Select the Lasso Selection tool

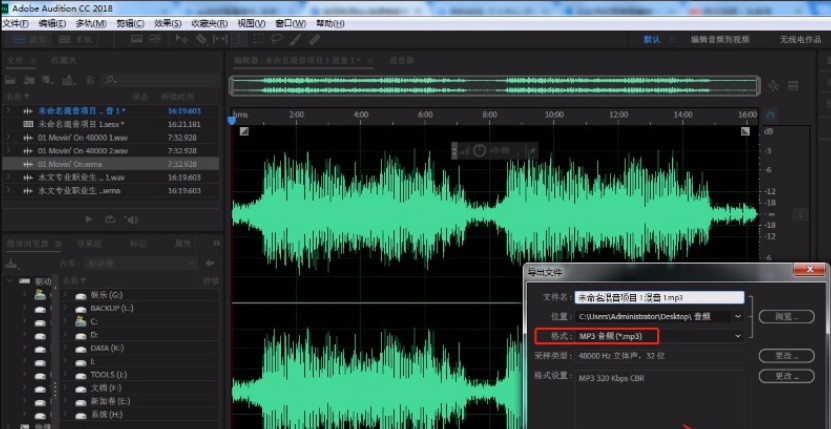[277, 39]
